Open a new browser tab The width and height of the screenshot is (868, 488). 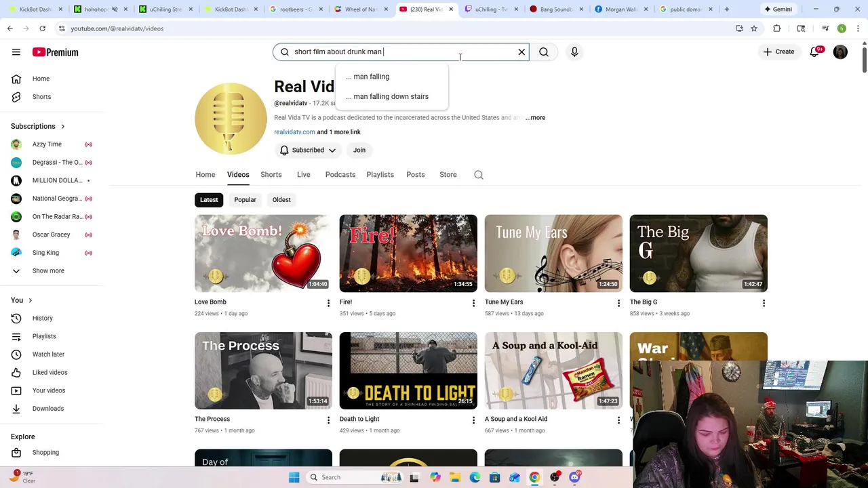[x=727, y=9]
